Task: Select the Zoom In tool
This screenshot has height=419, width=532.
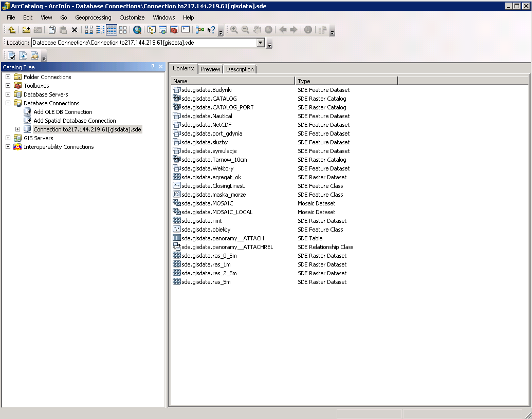Action: coord(234,30)
